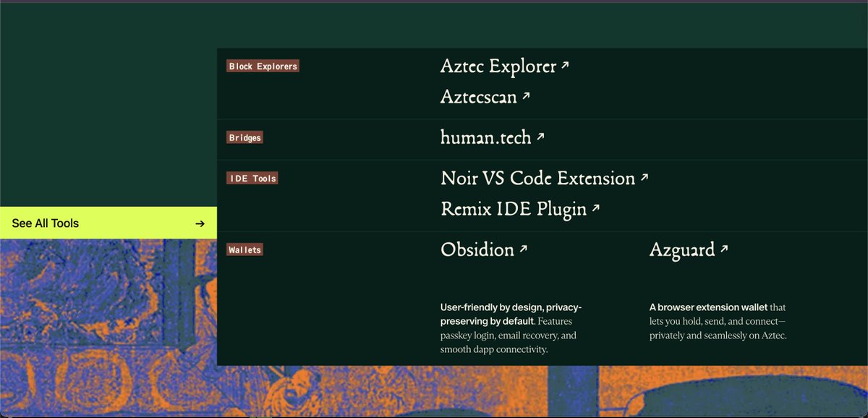This screenshot has height=418, width=868.
Task: Click the See All Tools button
Action: pos(109,223)
